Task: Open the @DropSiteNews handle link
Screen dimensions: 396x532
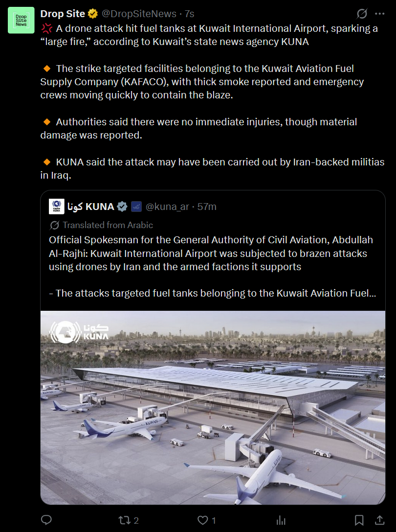Action: pyautogui.click(x=139, y=14)
